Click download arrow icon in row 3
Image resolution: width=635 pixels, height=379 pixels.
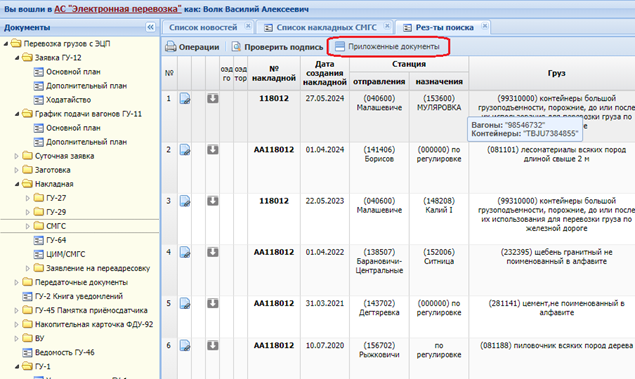pos(213,201)
